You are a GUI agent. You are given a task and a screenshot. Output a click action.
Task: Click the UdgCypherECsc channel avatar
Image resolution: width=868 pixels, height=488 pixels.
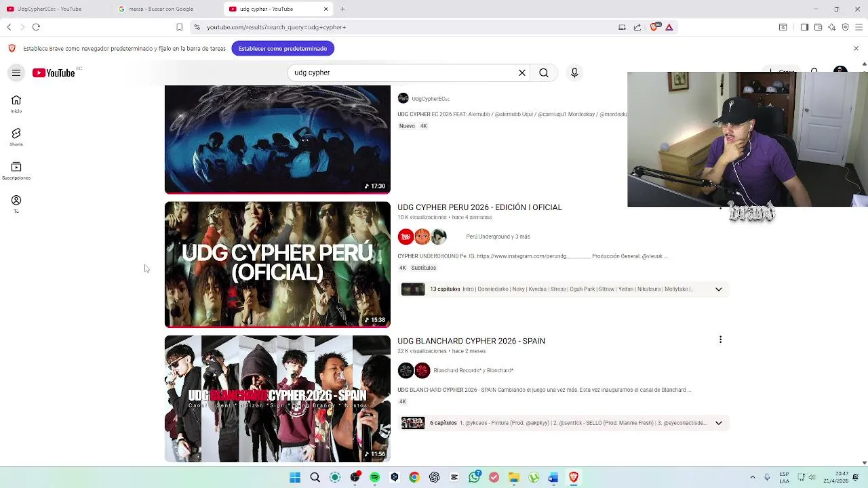(x=403, y=98)
